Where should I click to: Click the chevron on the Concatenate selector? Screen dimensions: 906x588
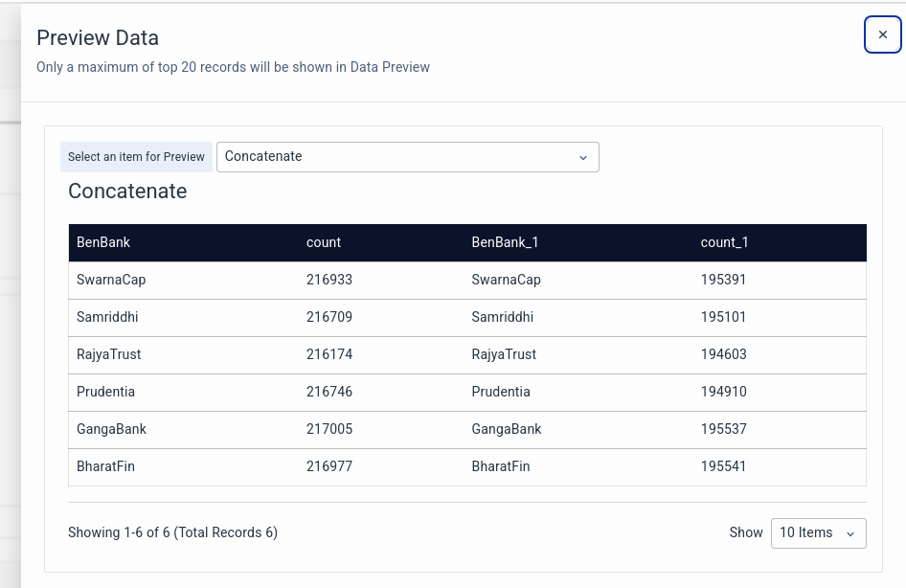pyautogui.click(x=583, y=157)
